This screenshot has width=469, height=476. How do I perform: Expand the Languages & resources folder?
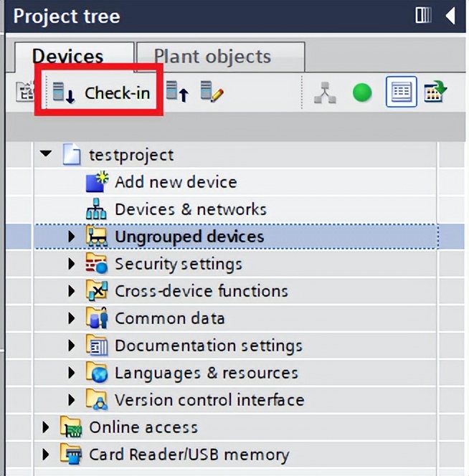tap(72, 373)
